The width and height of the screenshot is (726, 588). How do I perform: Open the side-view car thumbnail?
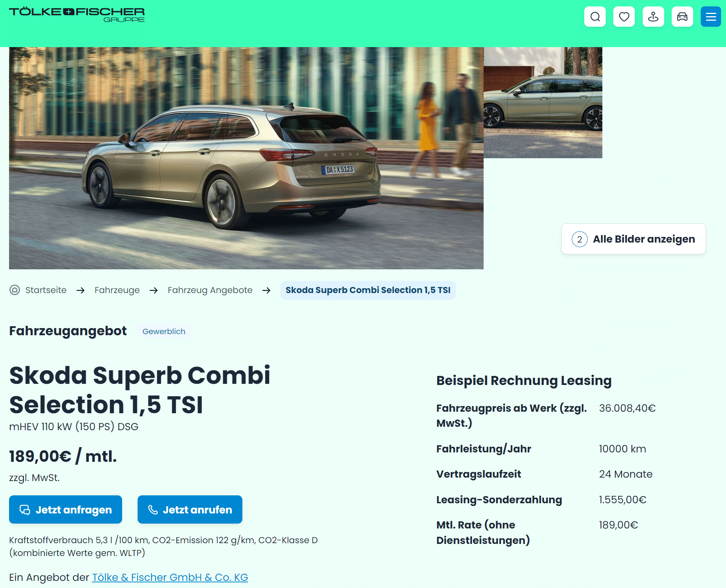543,102
